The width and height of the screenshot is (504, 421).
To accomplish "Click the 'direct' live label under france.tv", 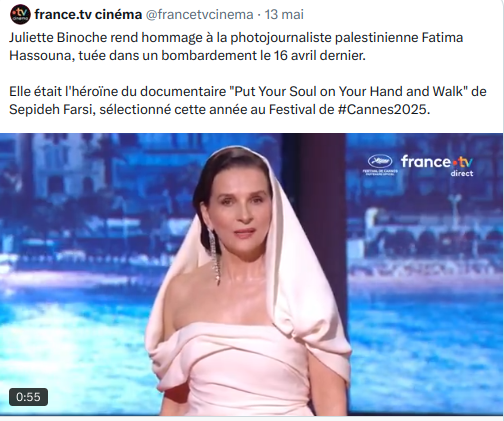I will [x=462, y=173].
